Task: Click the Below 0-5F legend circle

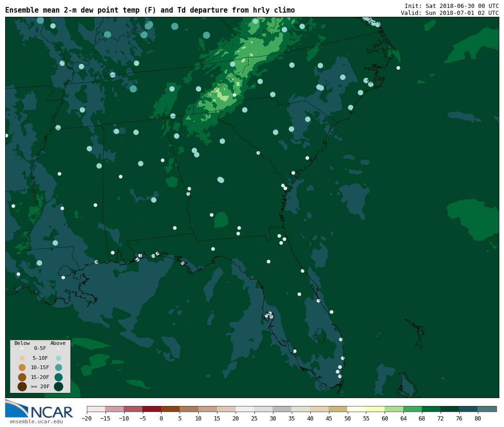Action: point(22,348)
